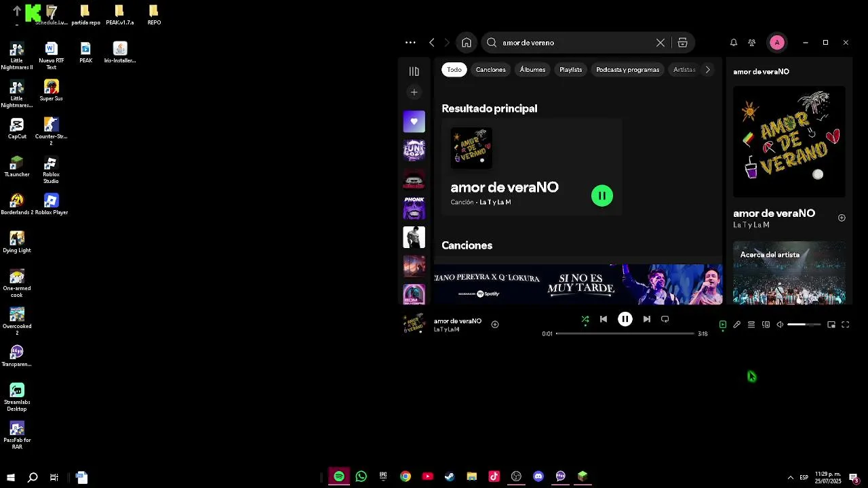Open the pink profile avatar menu
This screenshot has width=868, height=488.
[777, 43]
